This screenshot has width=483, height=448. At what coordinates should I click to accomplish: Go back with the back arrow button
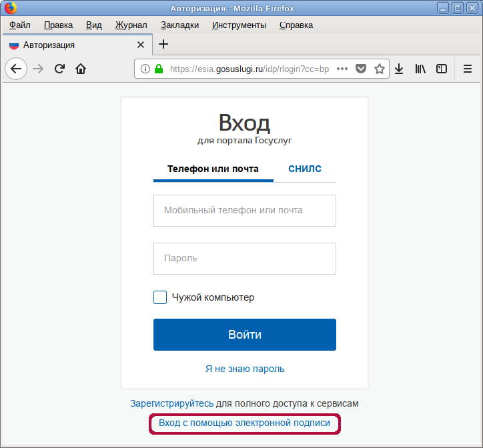[16, 69]
